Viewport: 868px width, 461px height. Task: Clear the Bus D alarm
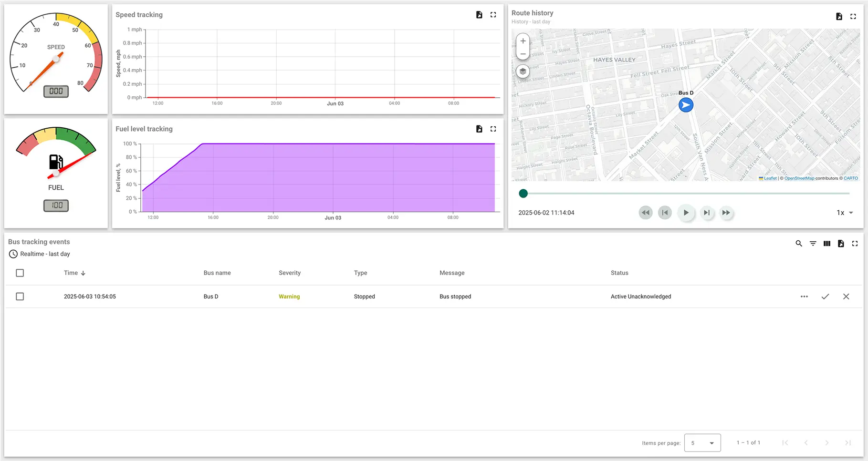point(846,297)
